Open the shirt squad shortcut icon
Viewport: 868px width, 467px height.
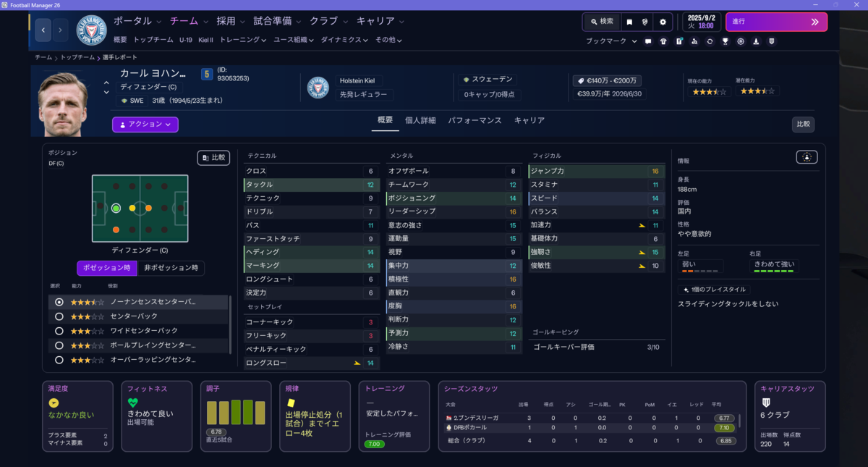663,41
